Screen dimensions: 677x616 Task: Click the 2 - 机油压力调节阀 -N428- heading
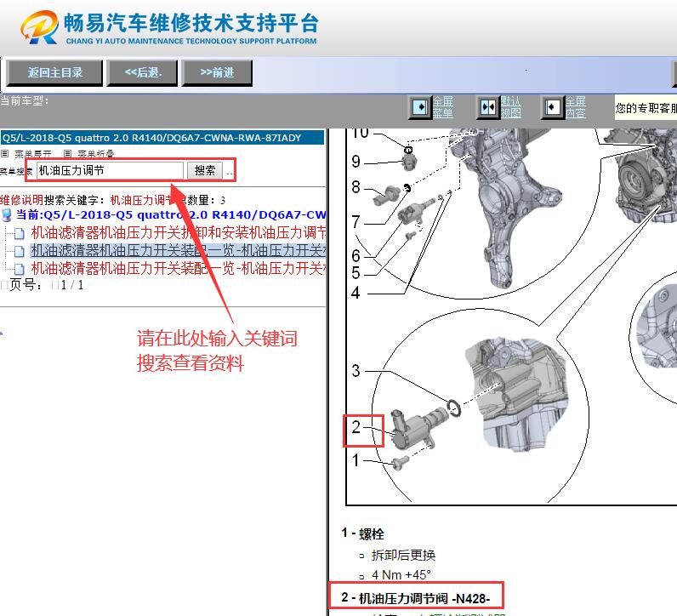[415, 598]
